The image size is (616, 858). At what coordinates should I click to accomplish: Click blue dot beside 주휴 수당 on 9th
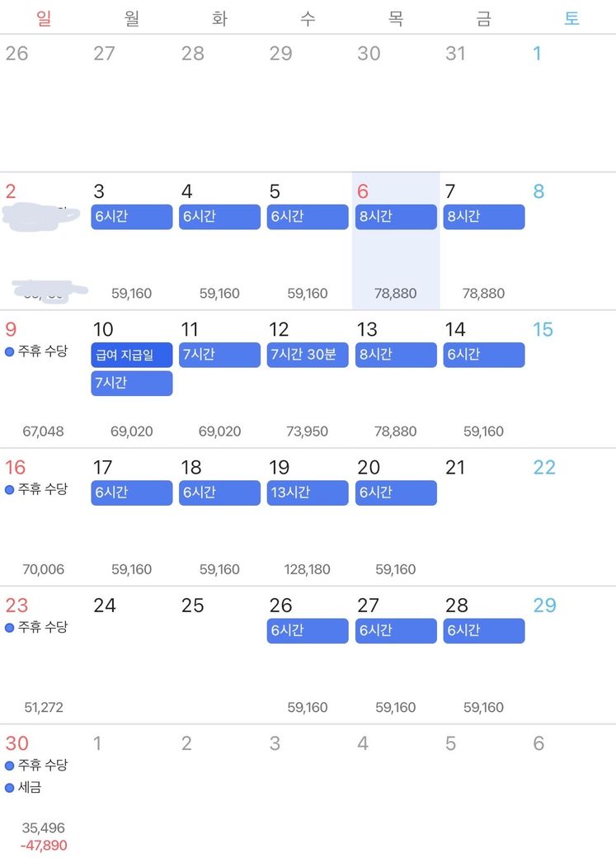(x=10, y=352)
